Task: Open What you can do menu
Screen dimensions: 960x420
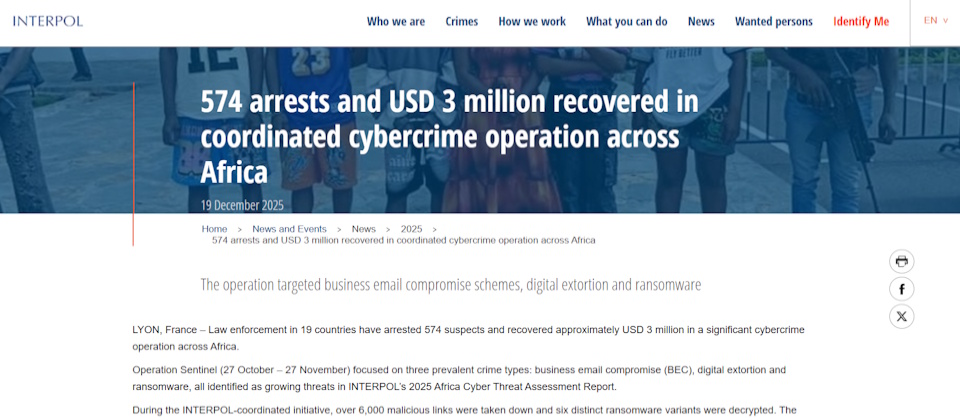Action: tap(626, 22)
